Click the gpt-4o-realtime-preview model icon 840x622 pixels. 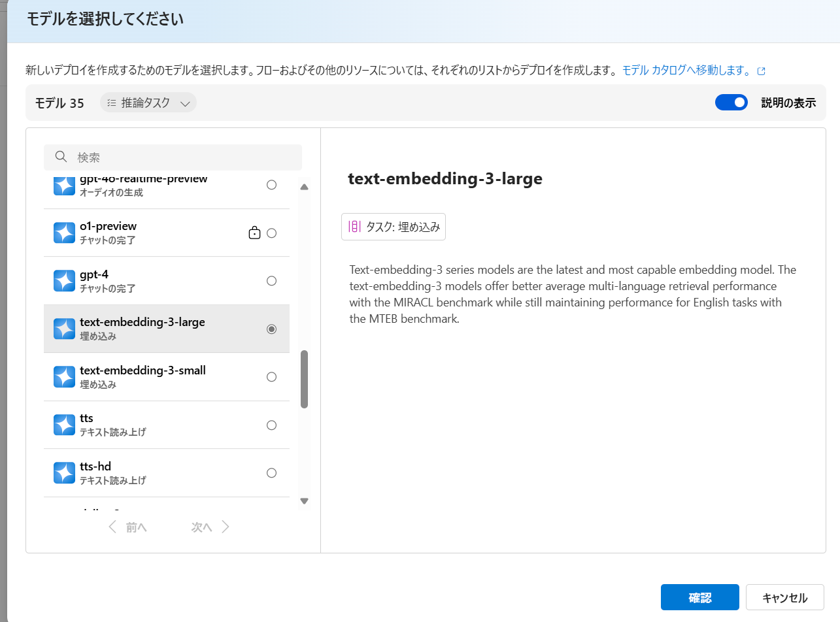[x=64, y=186]
